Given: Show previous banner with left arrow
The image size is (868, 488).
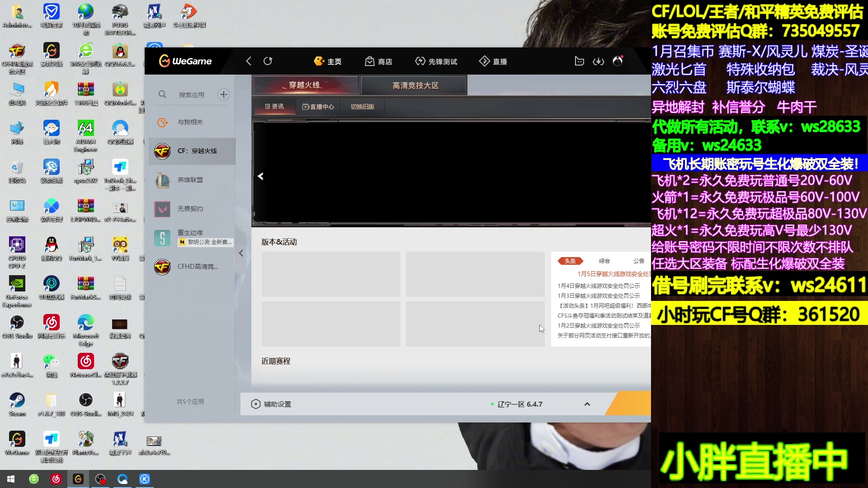Looking at the screenshot, I should pyautogui.click(x=260, y=176).
